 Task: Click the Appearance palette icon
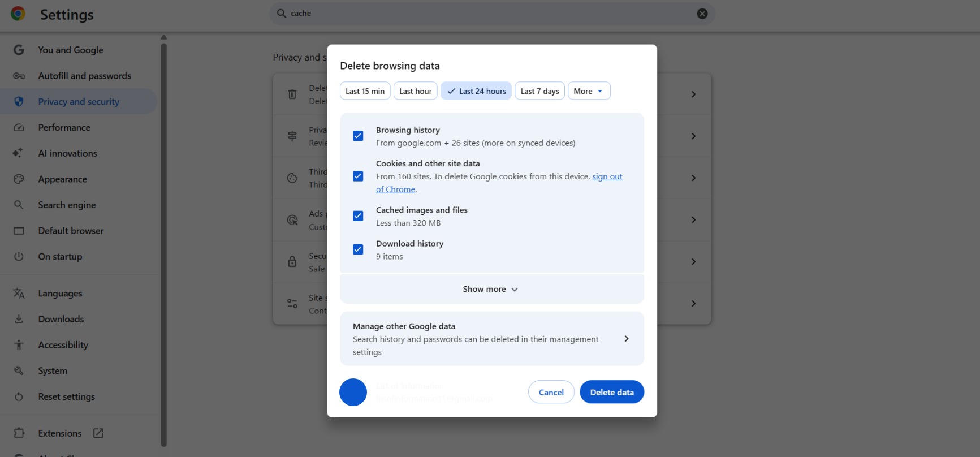(19, 179)
